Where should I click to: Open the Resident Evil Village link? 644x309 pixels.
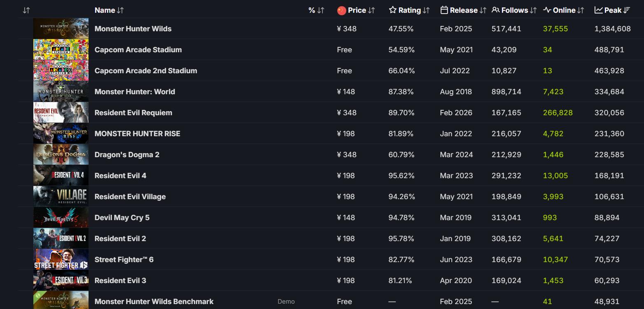point(130,197)
